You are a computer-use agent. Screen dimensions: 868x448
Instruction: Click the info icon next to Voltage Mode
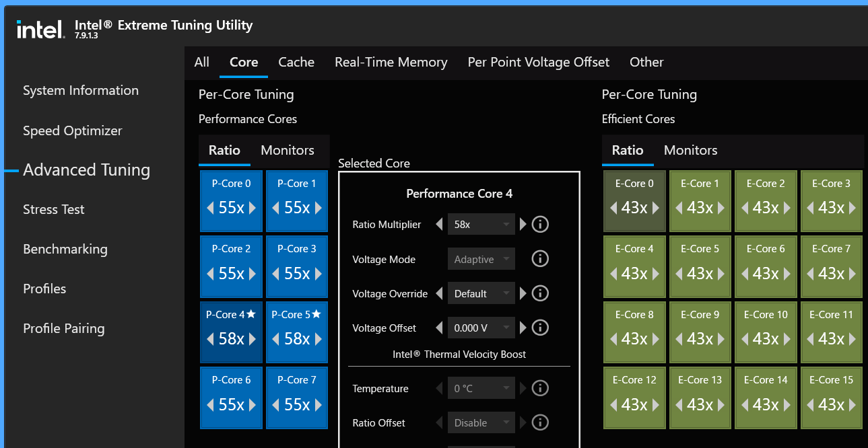tap(540, 258)
